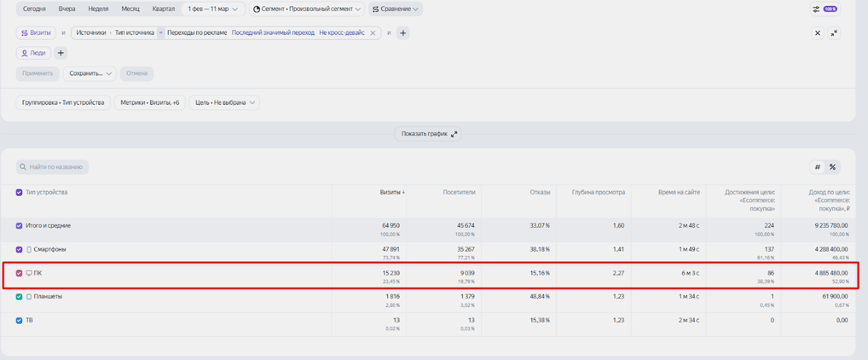Click the settings sliders icon at top right

pyautogui.click(x=816, y=9)
